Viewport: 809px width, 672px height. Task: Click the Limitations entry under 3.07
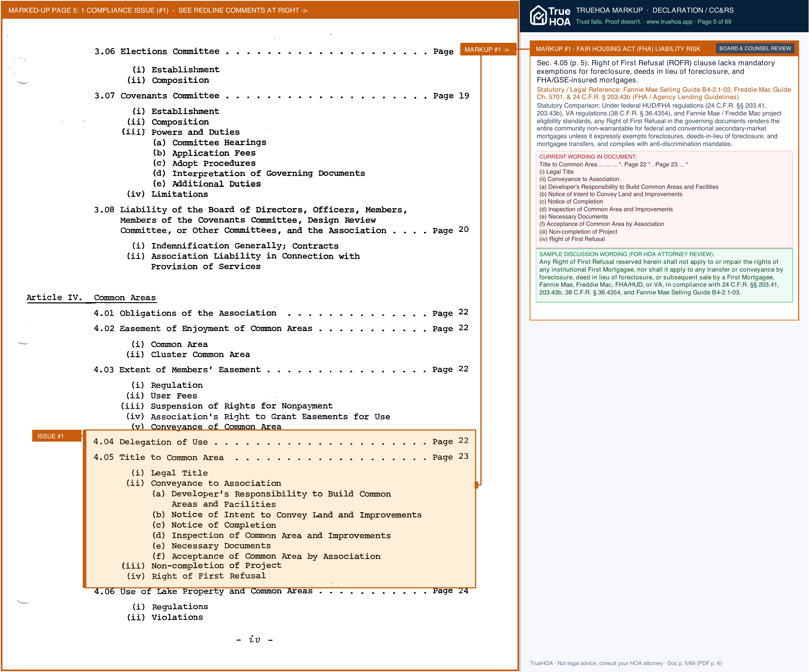[167, 194]
